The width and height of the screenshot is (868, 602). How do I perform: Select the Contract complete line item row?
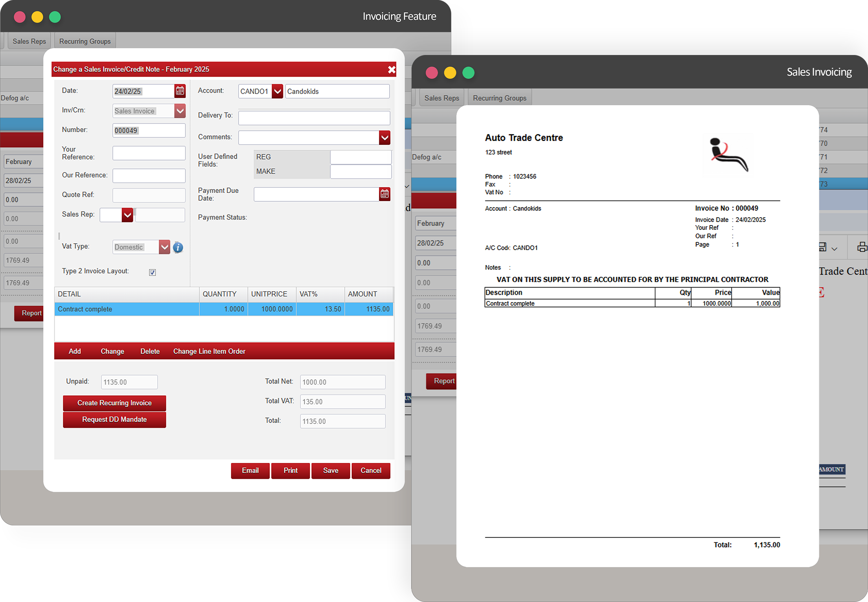tap(224, 309)
